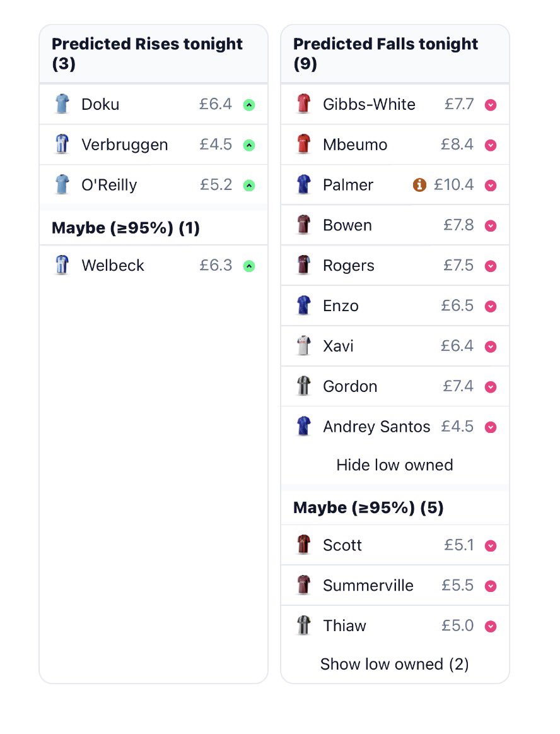Click the green rise arrow beside Doku
This screenshot has width=560, height=734.
tap(249, 105)
